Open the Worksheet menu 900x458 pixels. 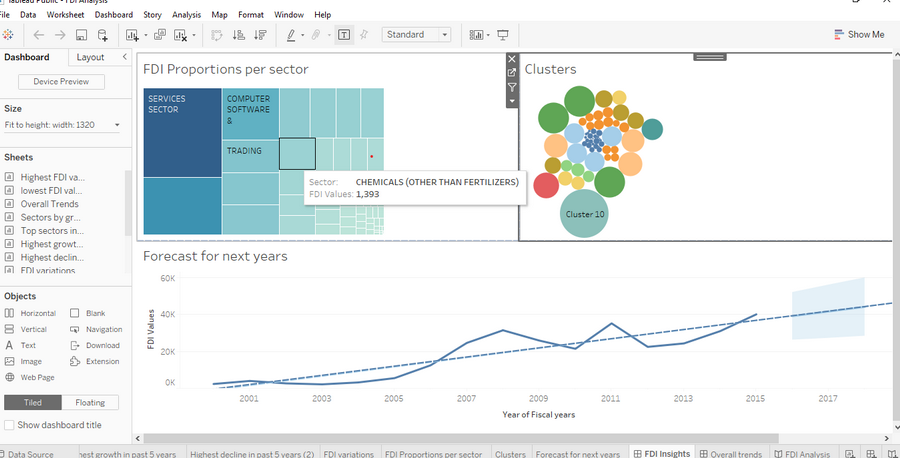point(65,14)
